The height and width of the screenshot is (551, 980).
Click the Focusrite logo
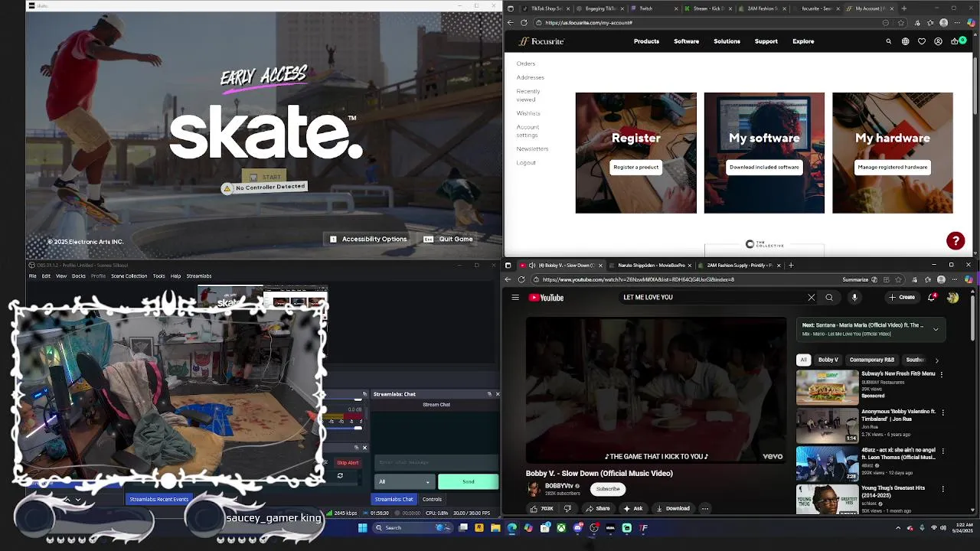pos(541,41)
